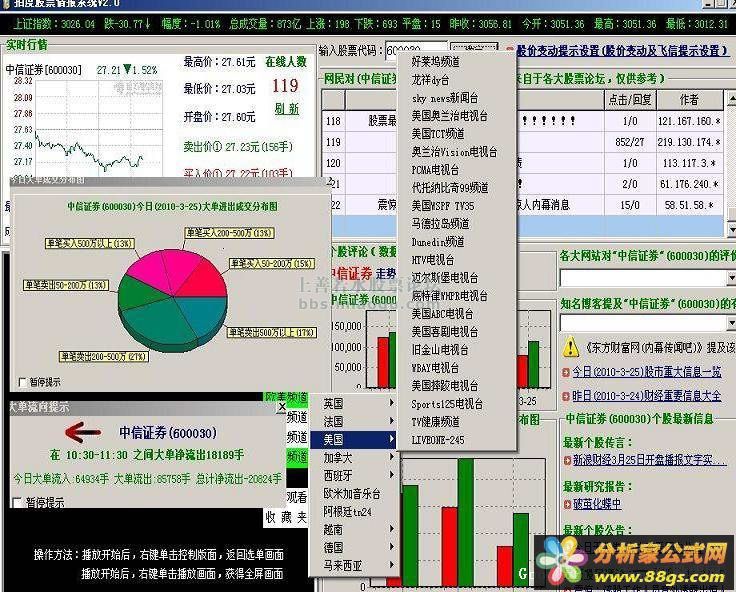Click the red bullet icon before 今日(2010-3-25)股市重大信息一览

pyautogui.click(x=566, y=372)
